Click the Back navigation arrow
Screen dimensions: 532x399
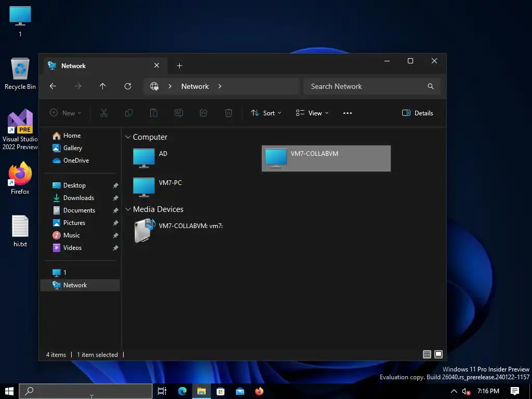[53, 86]
